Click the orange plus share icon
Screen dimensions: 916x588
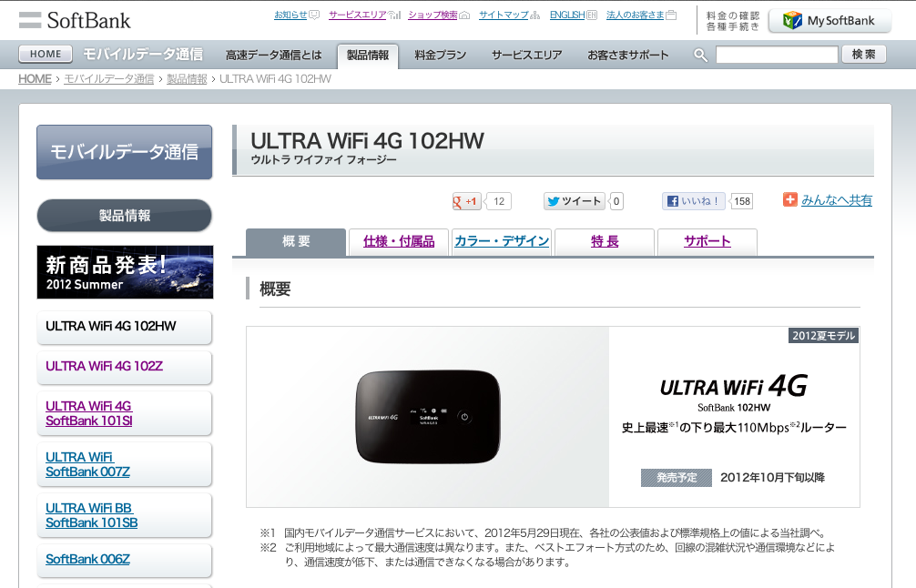789,199
